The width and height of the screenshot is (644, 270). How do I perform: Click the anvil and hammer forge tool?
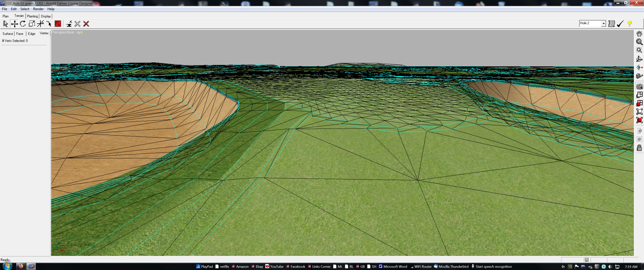click(x=69, y=24)
